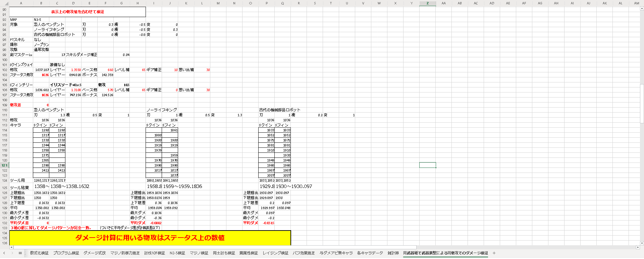Click the horizontal scrollbar left arrow
The width and height of the screenshot is (644, 259).
(x=11, y=247)
